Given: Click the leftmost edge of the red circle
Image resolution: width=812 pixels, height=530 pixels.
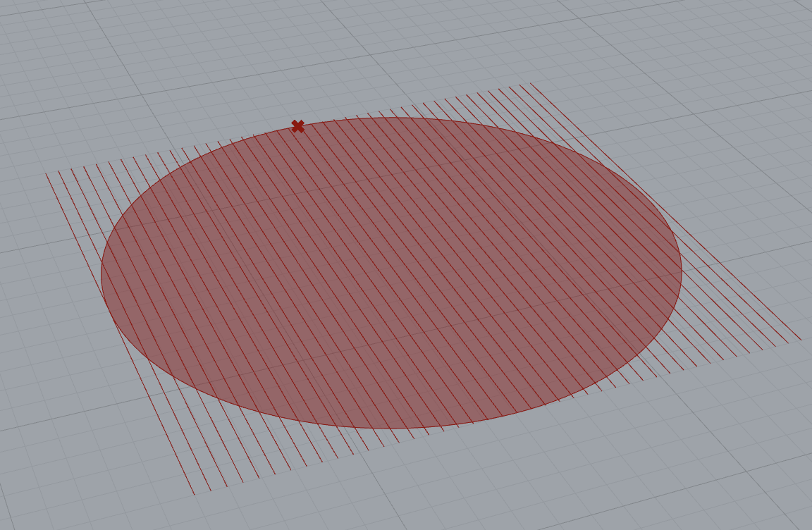Looking at the screenshot, I should [101, 273].
